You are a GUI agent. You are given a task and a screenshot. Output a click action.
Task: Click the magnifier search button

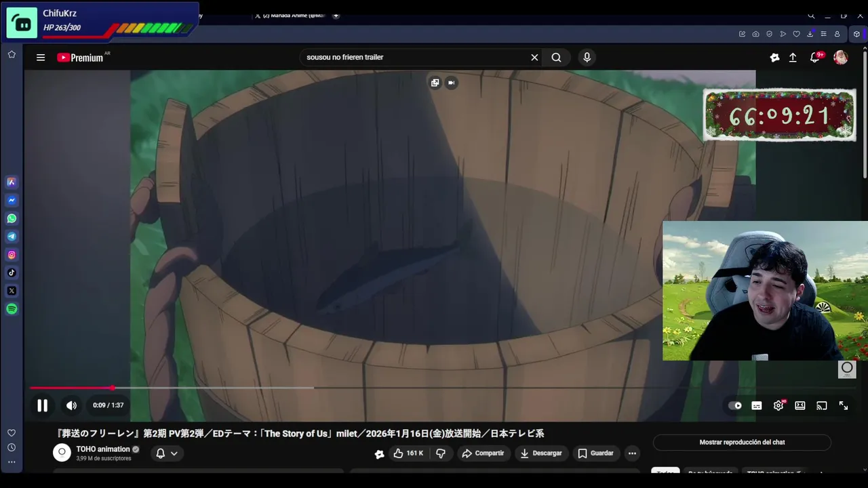pos(556,58)
